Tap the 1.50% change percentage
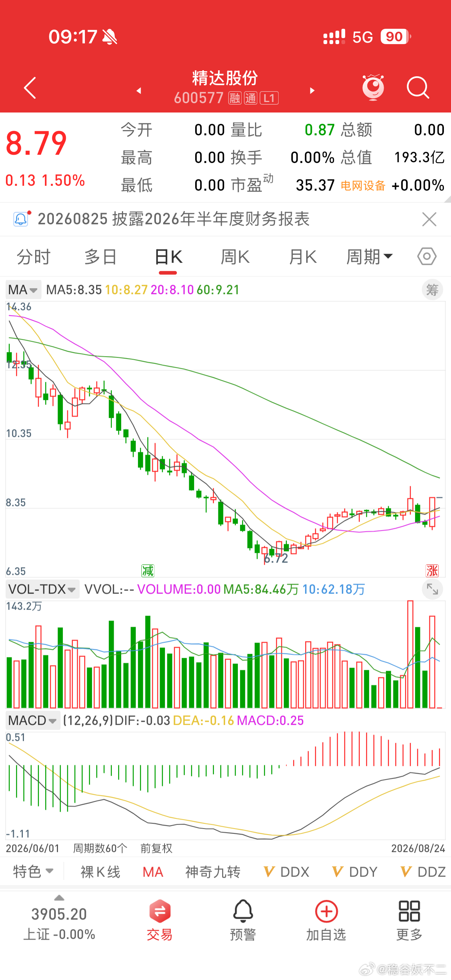This screenshot has width=451, height=980. [x=63, y=180]
